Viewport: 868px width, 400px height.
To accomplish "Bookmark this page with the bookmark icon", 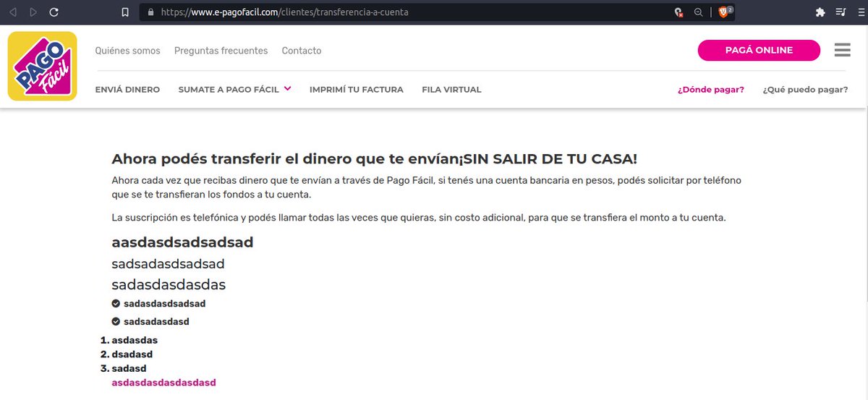I will 124,12.
